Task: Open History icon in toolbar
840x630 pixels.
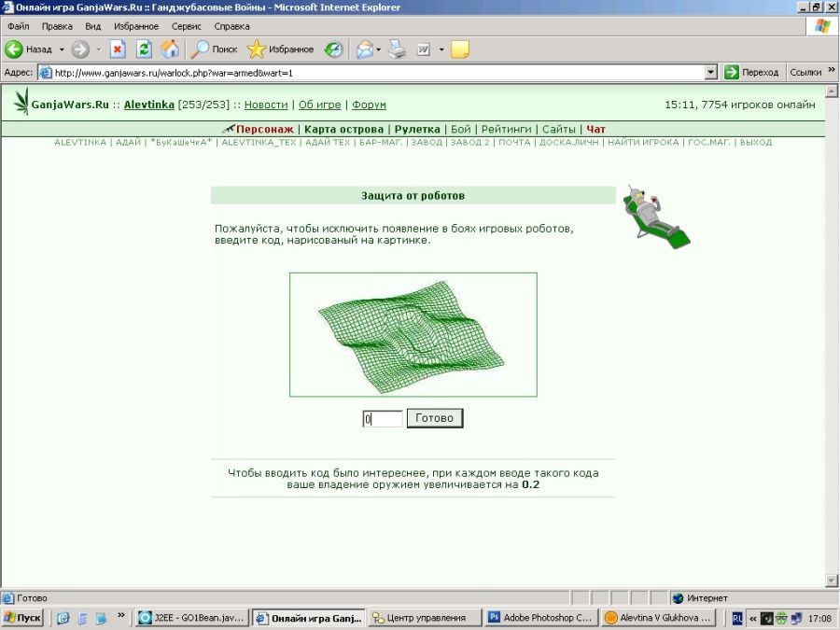Action: pos(333,49)
